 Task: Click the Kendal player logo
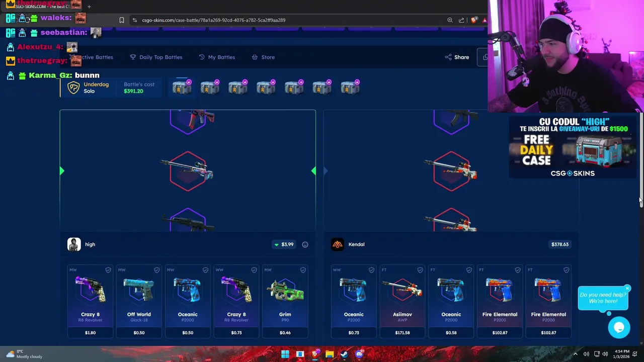coord(337,244)
